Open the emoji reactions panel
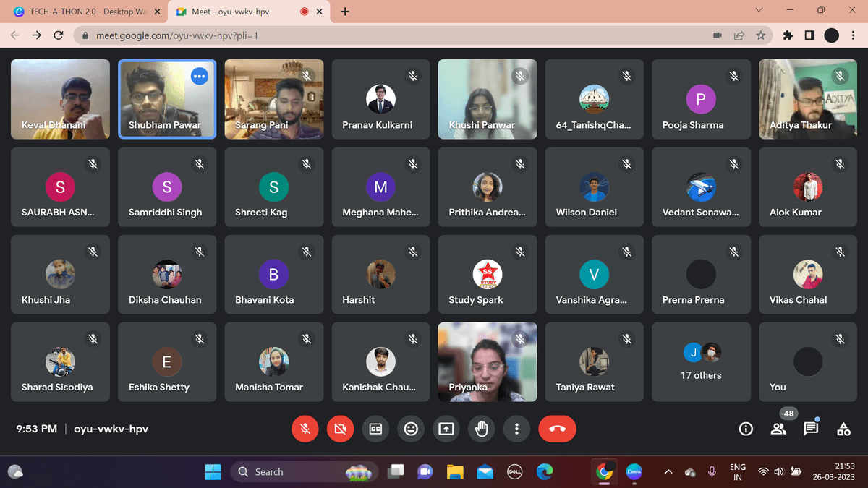Image resolution: width=868 pixels, height=488 pixels. click(411, 429)
